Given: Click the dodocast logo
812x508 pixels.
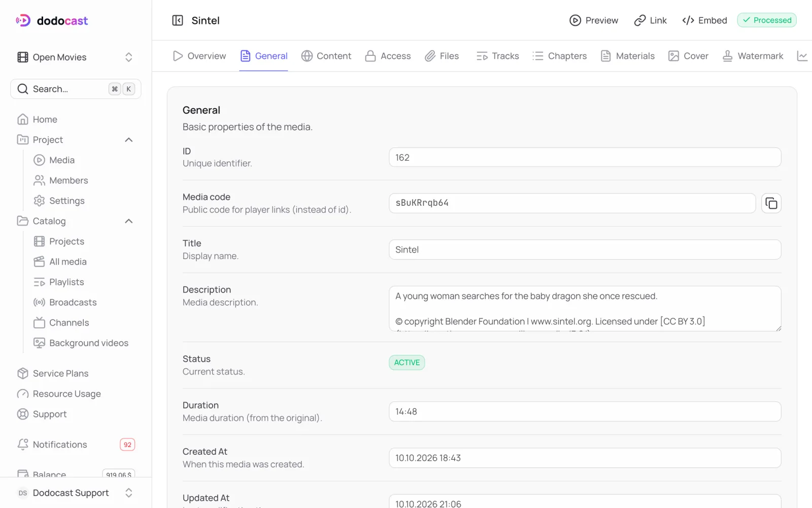Looking at the screenshot, I should pos(52,20).
